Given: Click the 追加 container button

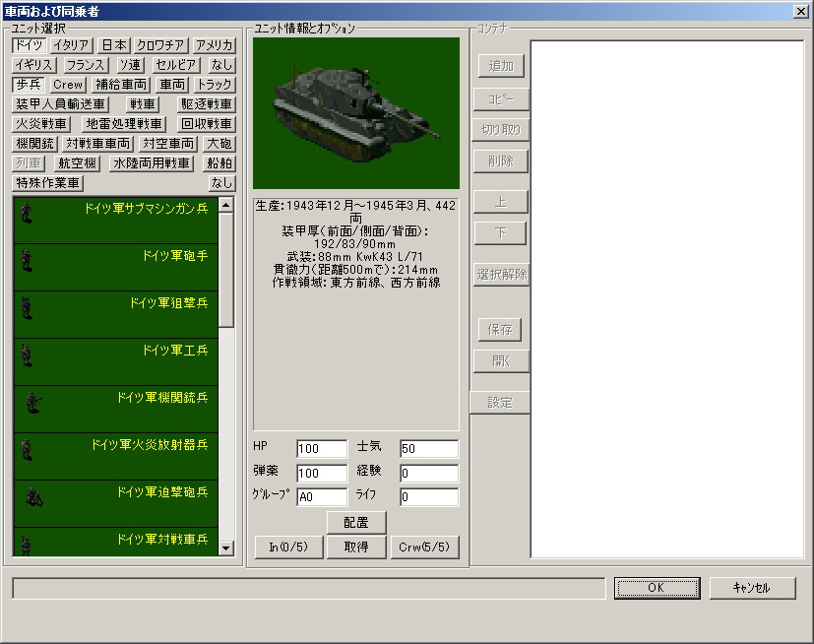Looking at the screenshot, I should tap(501, 66).
